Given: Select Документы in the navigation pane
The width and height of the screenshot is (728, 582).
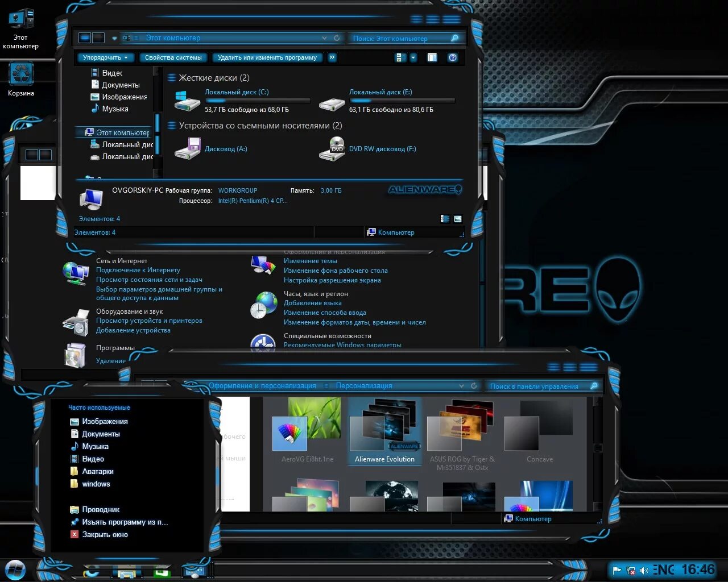Looking at the screenshot, I should pyautogui.click(x=115, y=85).
